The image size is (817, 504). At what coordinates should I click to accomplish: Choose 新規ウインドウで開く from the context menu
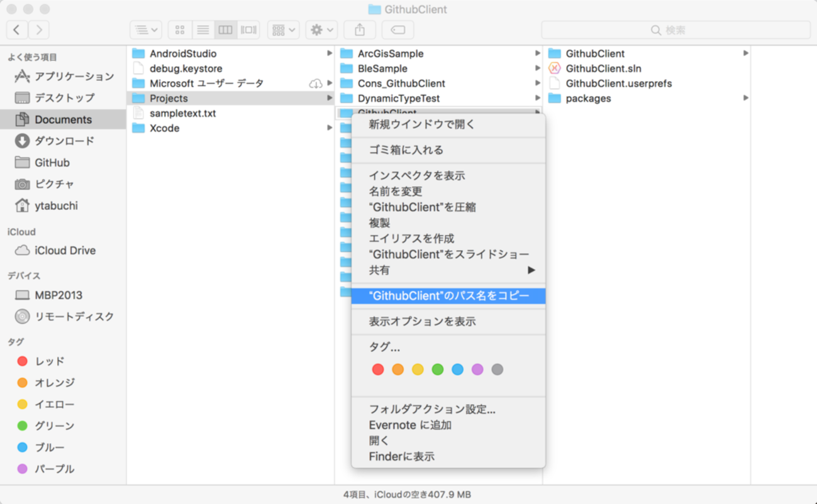[x=421, y=124]
